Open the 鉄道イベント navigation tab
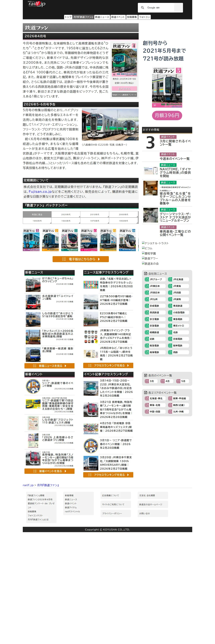 [x=118, y=17]
